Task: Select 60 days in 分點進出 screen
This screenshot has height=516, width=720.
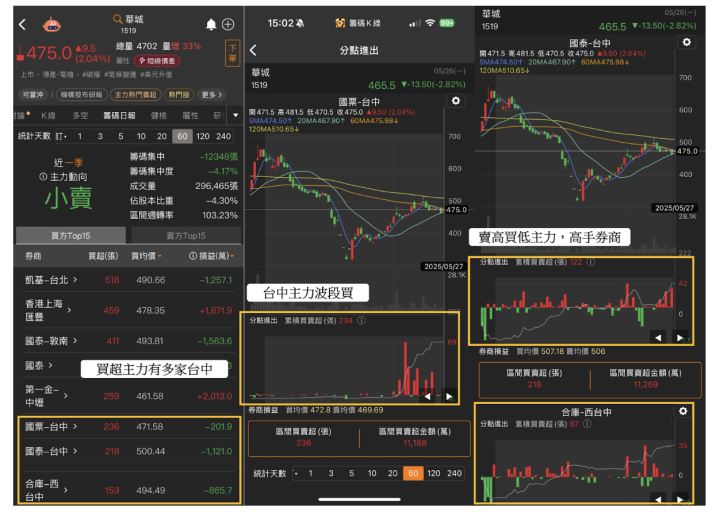Action: [x=413, y=473]
